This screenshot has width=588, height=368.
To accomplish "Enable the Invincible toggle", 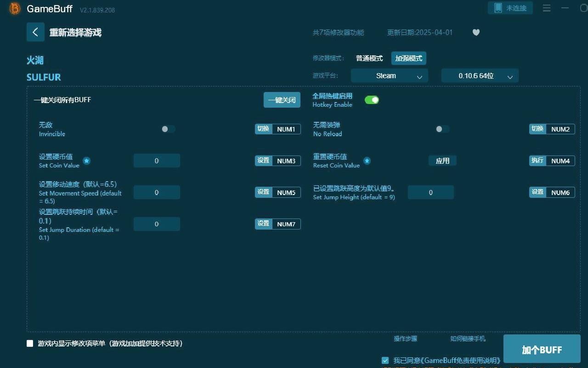I will (168, 129).
